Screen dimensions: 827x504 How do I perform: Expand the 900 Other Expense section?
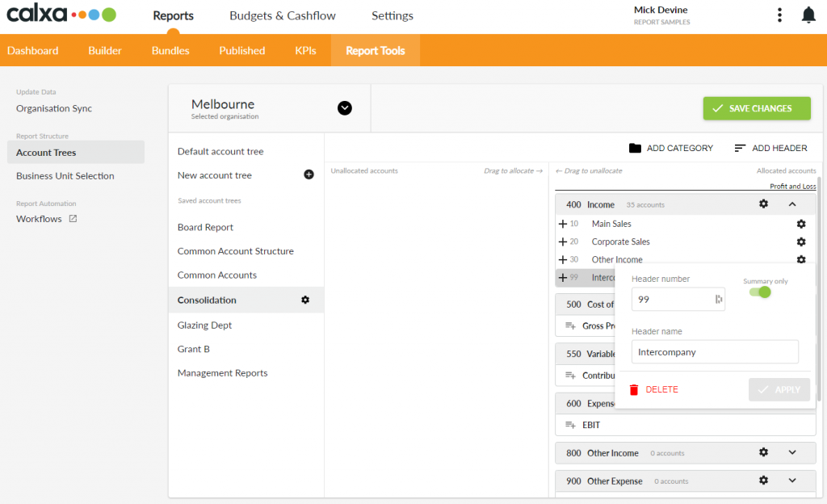(x=792, y=480)
